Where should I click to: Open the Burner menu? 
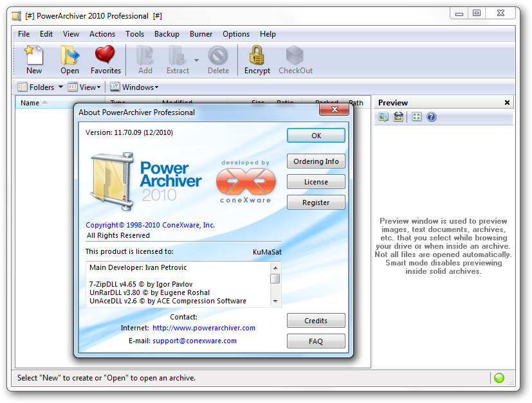click(201, 34)
